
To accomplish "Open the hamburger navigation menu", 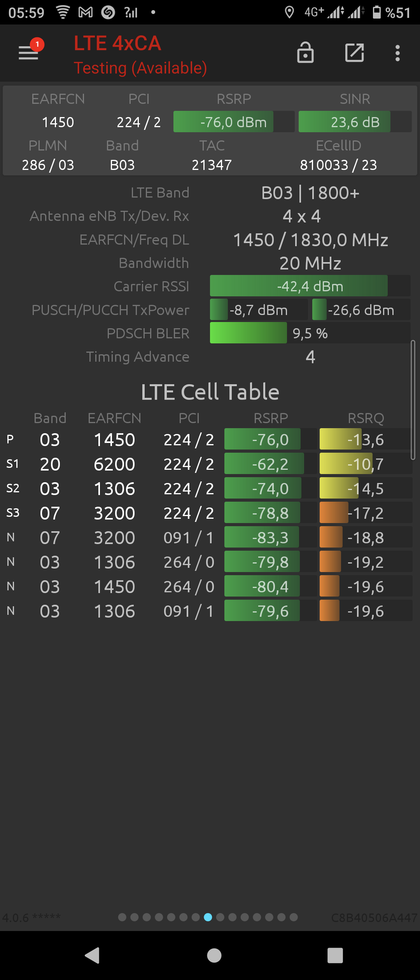I will pyautogui.click(x=28, y=53).
